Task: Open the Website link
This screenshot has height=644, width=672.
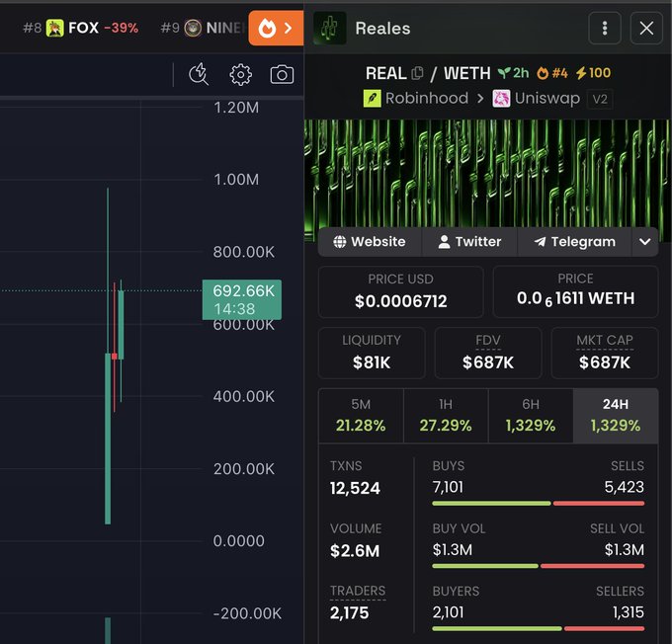Action: pos(370,242)
